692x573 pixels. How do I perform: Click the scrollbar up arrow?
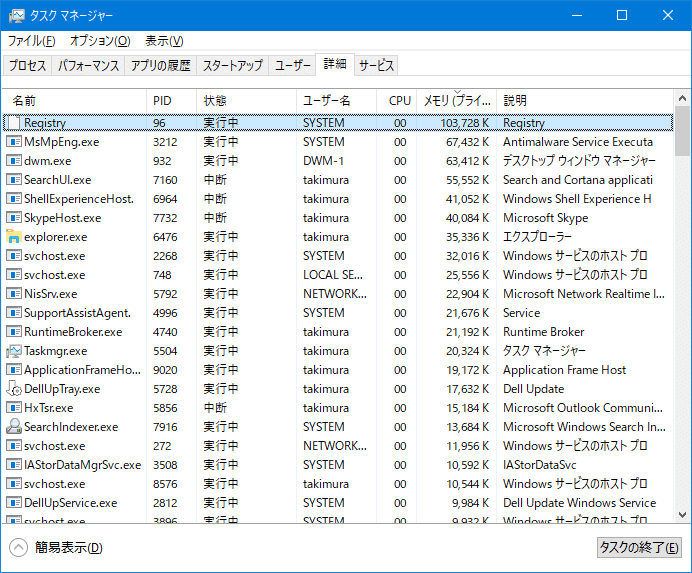tap(682, 98)
